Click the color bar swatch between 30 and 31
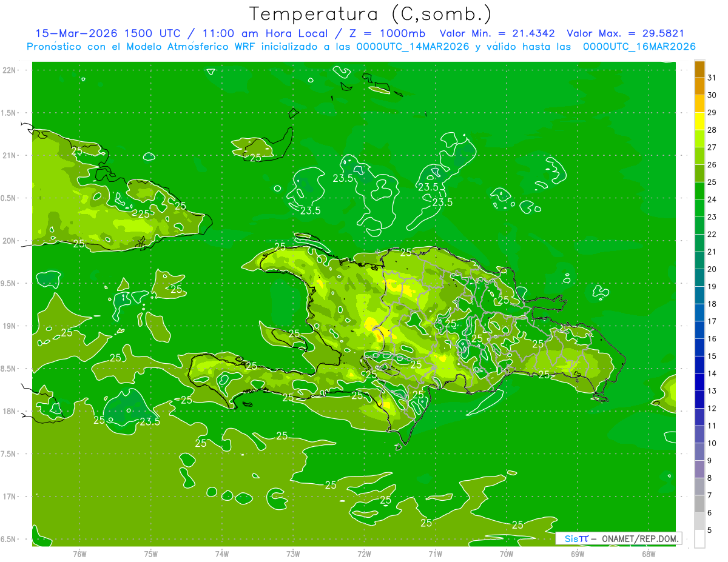 [x=699, y=86]
